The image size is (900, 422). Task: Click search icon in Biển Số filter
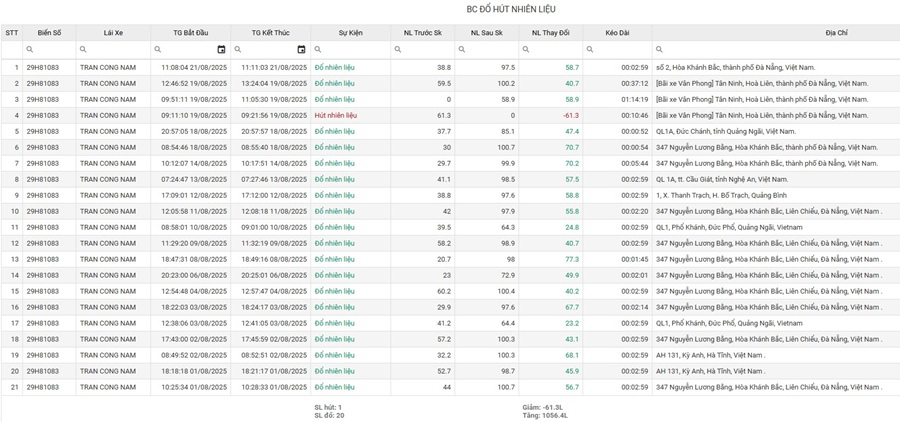click(30, 49)
